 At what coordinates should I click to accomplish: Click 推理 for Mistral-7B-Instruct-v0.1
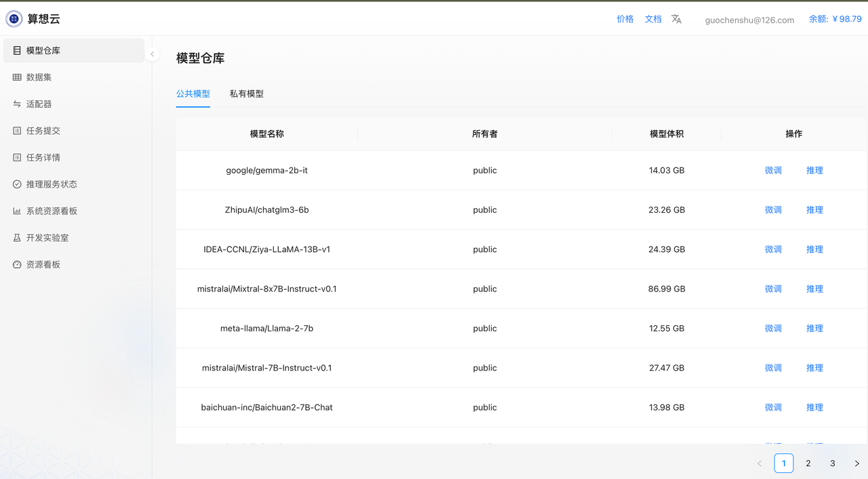tap(814, 368)
